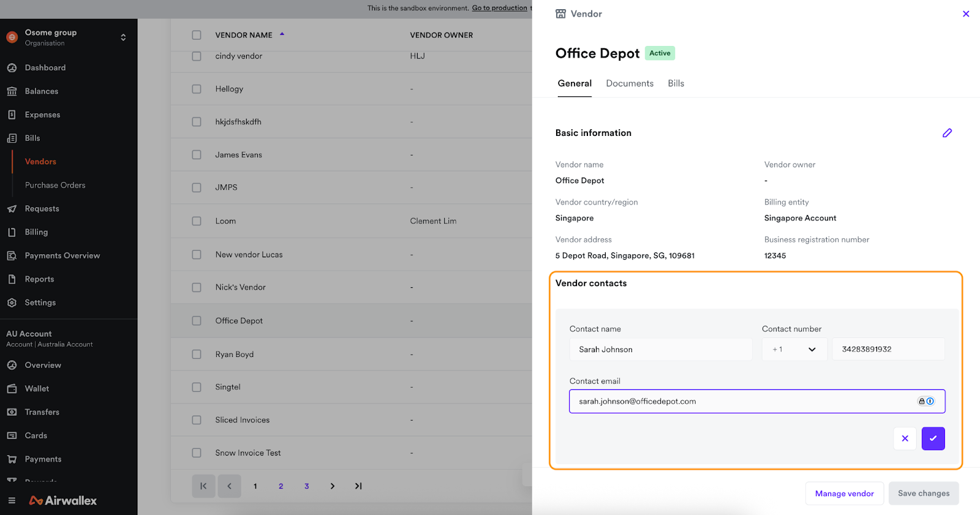Click the Balances bank icon

[x=12, y=91]
